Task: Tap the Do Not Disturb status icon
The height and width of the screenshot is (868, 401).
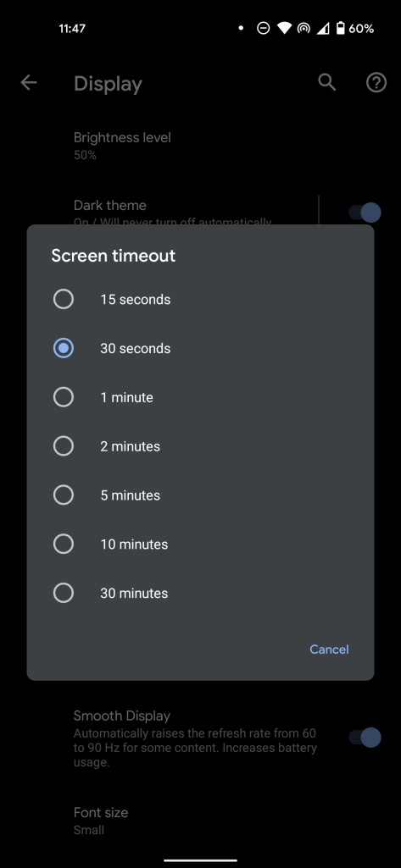Action: click(x=263, y=28)
